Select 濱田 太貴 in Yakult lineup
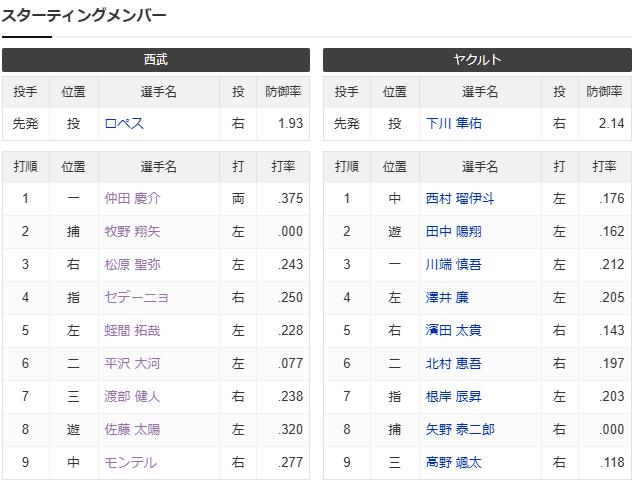Screen dimensions: 637x488 (x=453, y=330)
